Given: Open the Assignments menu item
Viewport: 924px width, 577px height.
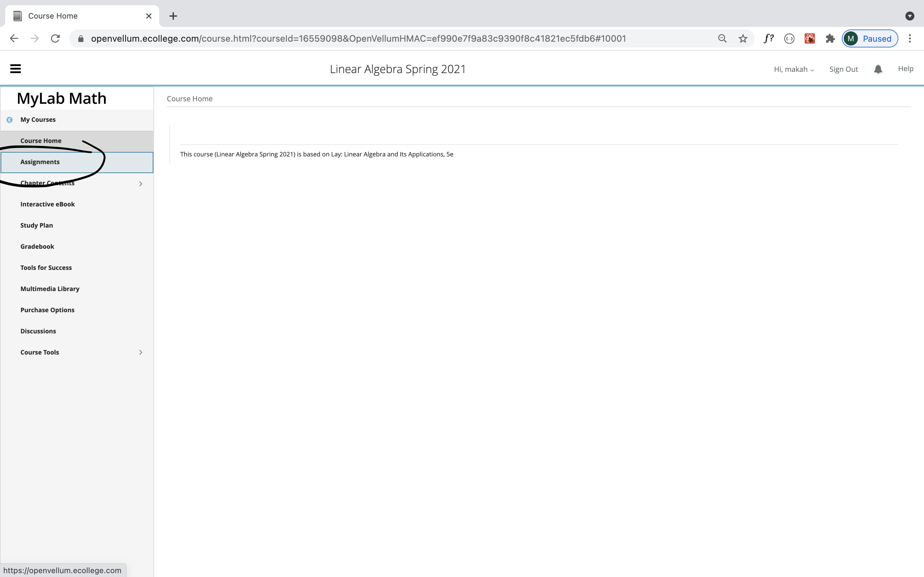Looking at the screenshot, I should coord(40,162).
